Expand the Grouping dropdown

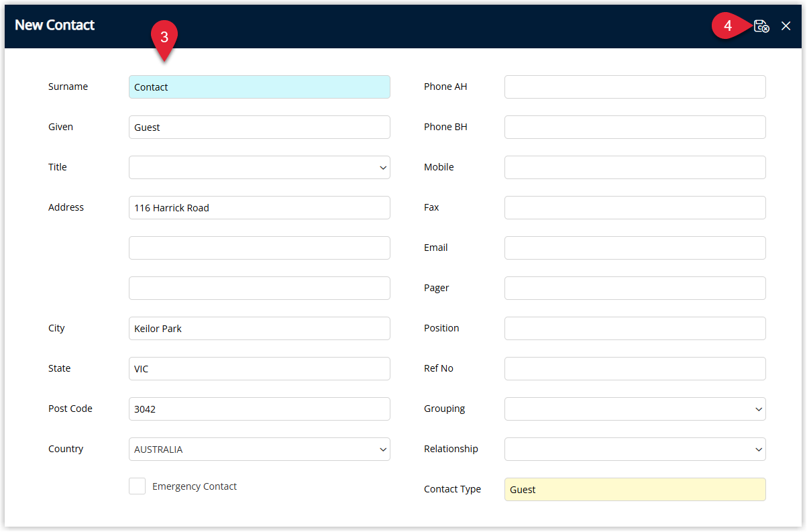635,409
